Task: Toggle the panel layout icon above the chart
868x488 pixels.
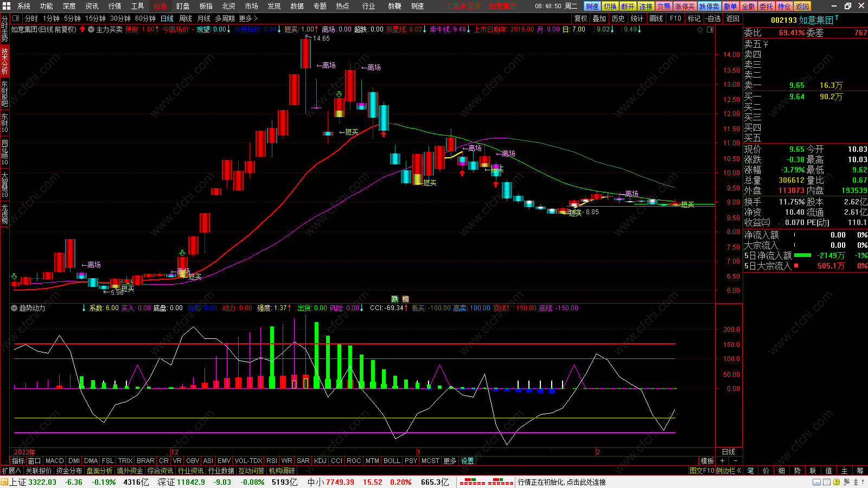Action: 710,29
